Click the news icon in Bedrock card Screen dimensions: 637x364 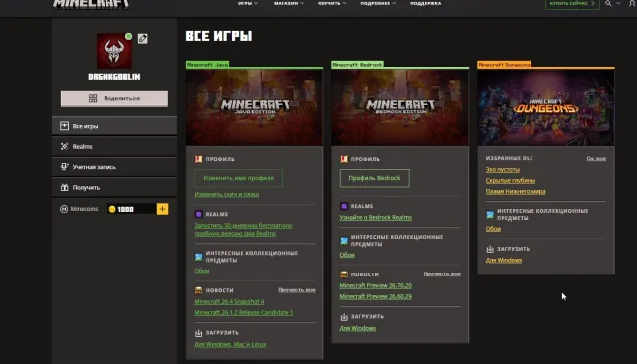[x=344, y=274]
